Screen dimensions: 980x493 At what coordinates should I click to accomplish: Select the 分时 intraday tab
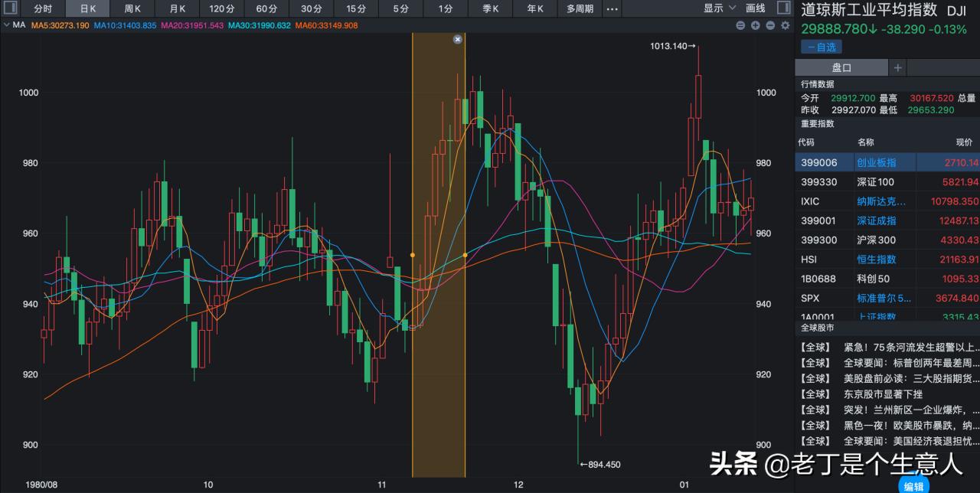coord(43,8)
